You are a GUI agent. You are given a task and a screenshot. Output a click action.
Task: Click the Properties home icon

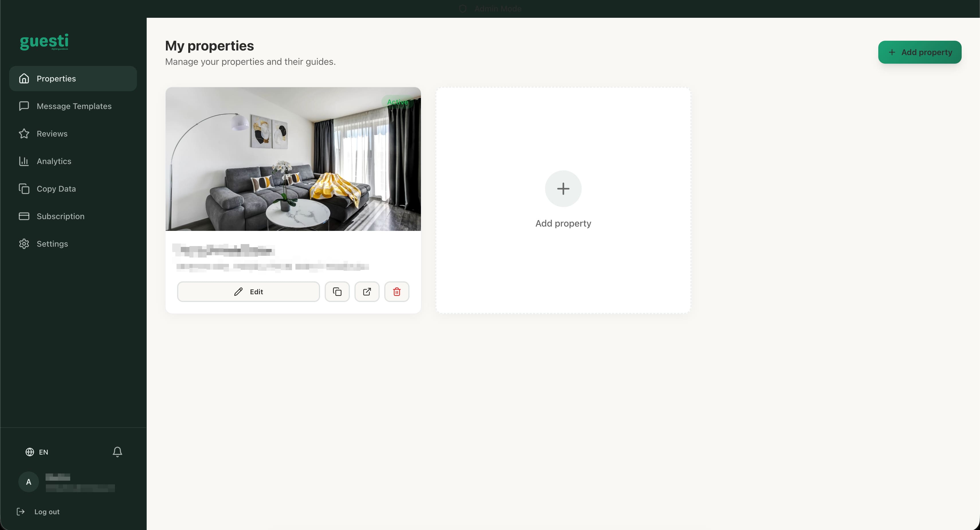pos(23,78)
